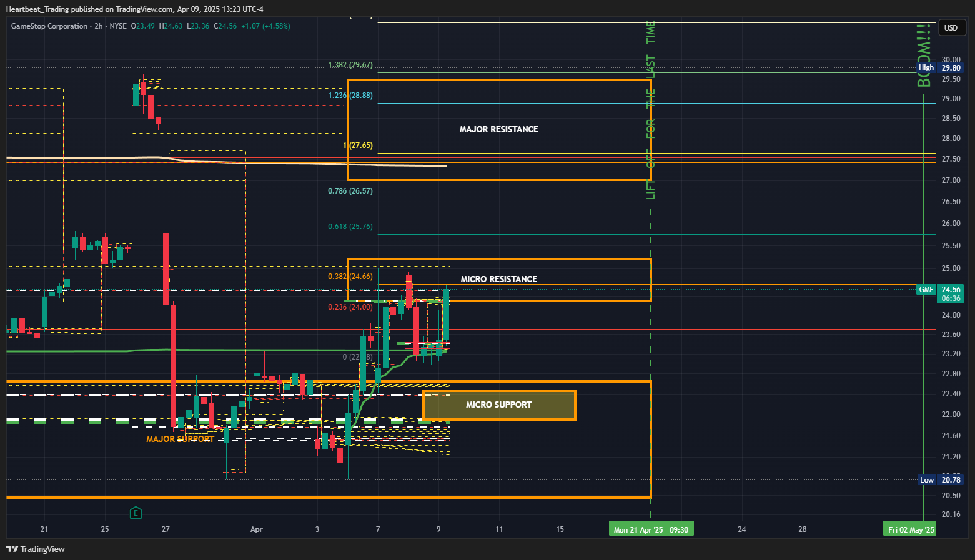The image size is (975, 560).
Task: Click the 06:36 countdown under GME price
Action: 951,298
